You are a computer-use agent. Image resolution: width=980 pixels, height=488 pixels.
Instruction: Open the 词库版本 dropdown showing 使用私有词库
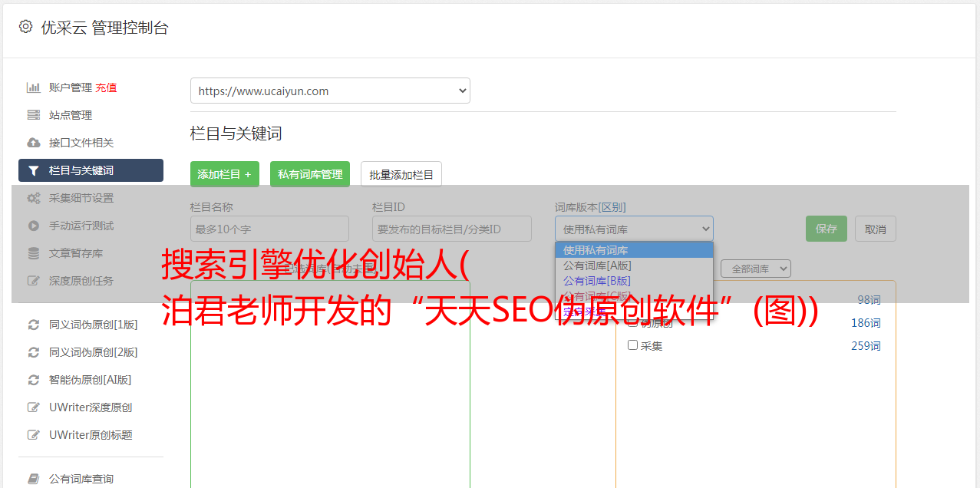[634, 229]
